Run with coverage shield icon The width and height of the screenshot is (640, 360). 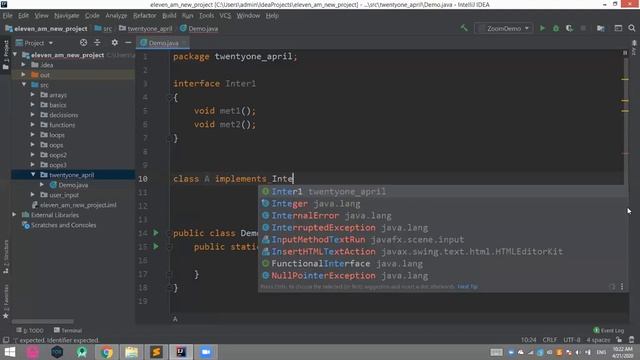pyautogui.click(x=569, y=28)
